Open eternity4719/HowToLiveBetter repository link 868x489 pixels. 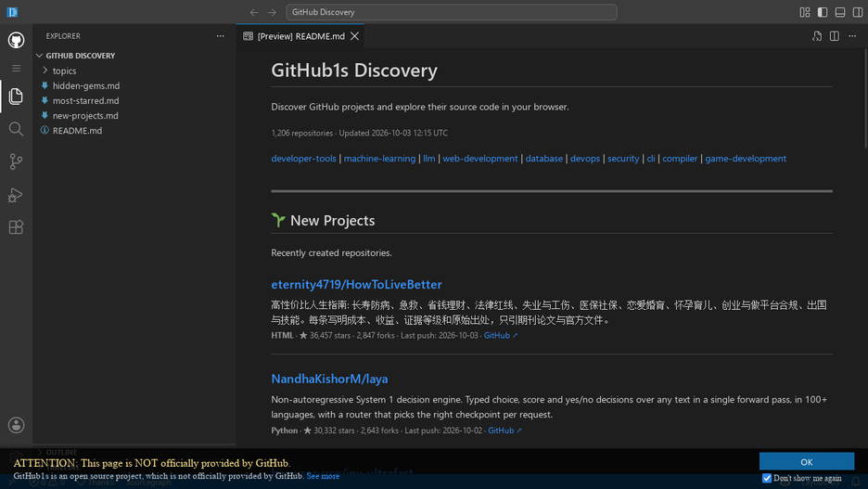(356, 285)
